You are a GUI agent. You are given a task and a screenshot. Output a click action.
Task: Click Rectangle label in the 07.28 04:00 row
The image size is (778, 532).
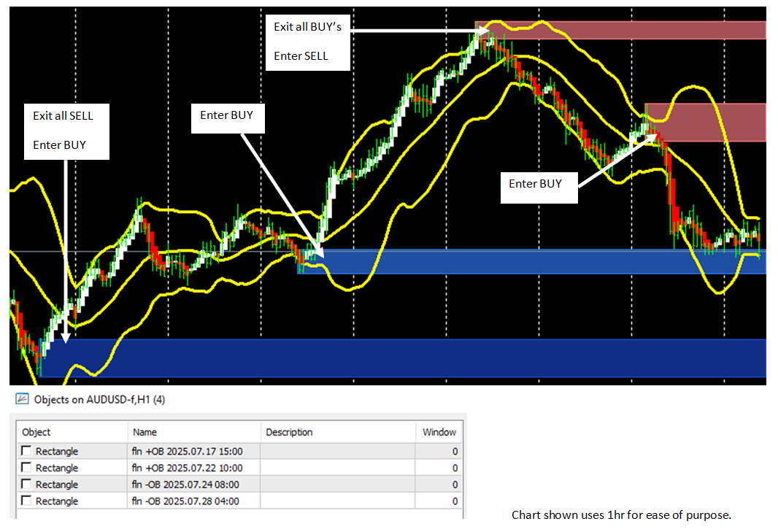57,501
